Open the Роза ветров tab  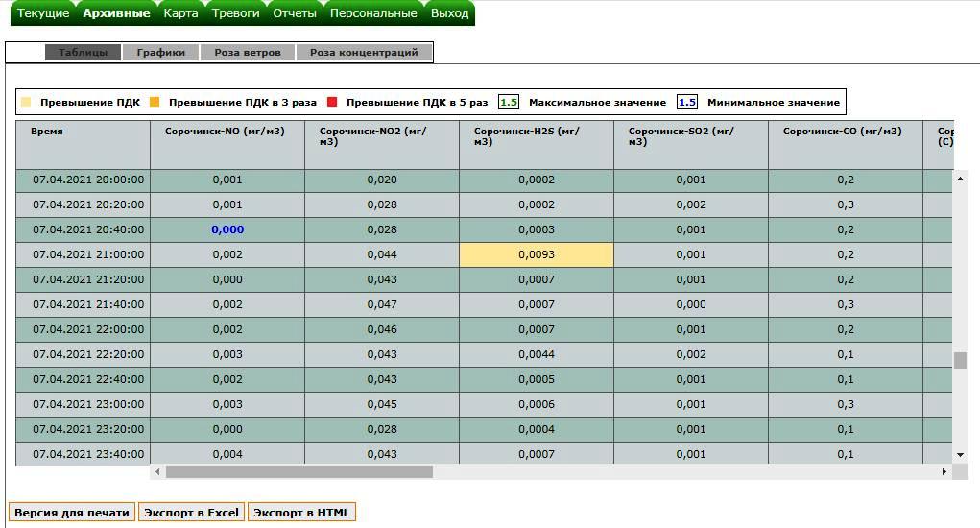pos(248,53)
